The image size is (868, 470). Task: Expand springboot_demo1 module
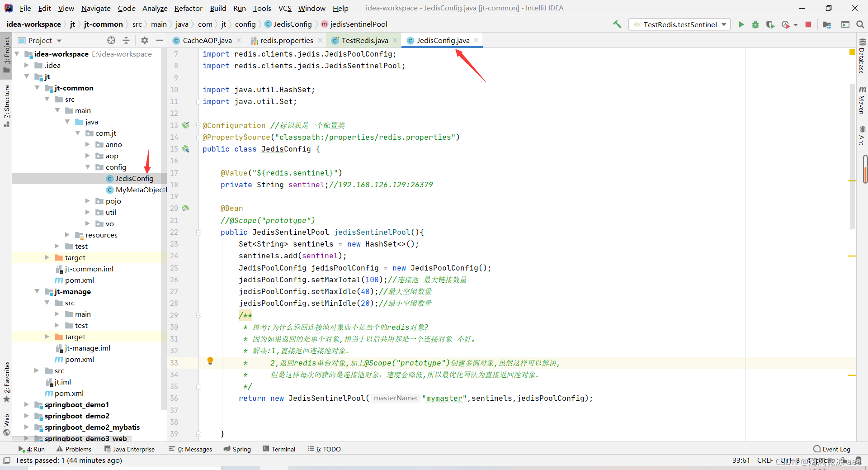(27, 404)
